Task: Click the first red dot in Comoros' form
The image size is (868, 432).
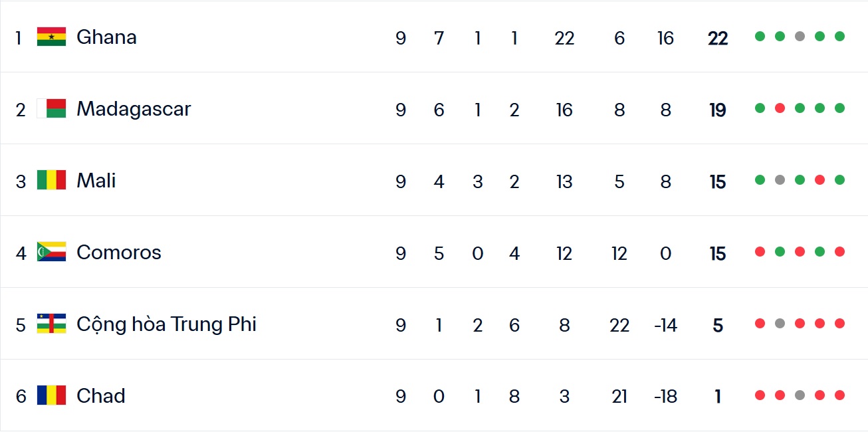Action: (x=760, y=252)
